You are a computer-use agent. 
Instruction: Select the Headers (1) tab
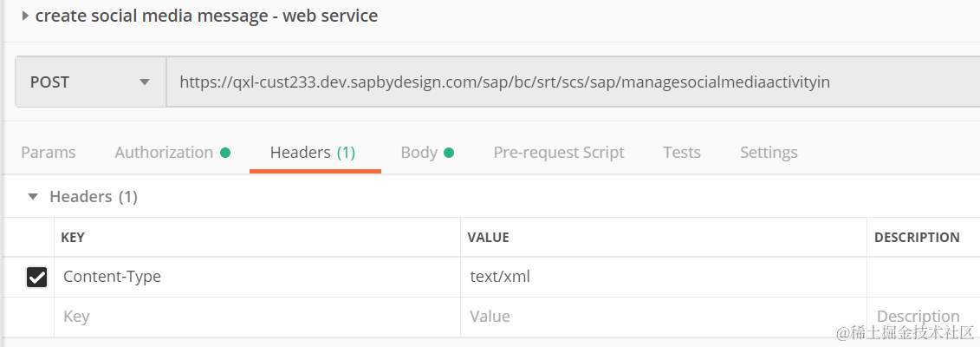(313, 153)
